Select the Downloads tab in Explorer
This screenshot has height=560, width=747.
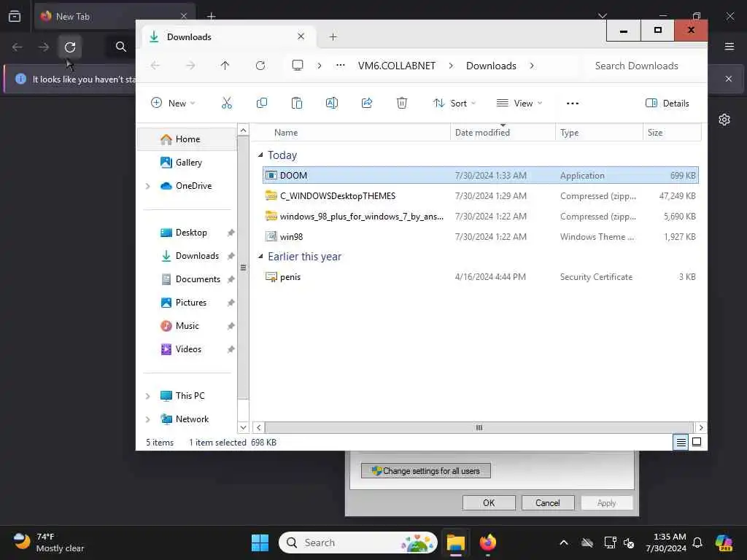coord(228,36)
